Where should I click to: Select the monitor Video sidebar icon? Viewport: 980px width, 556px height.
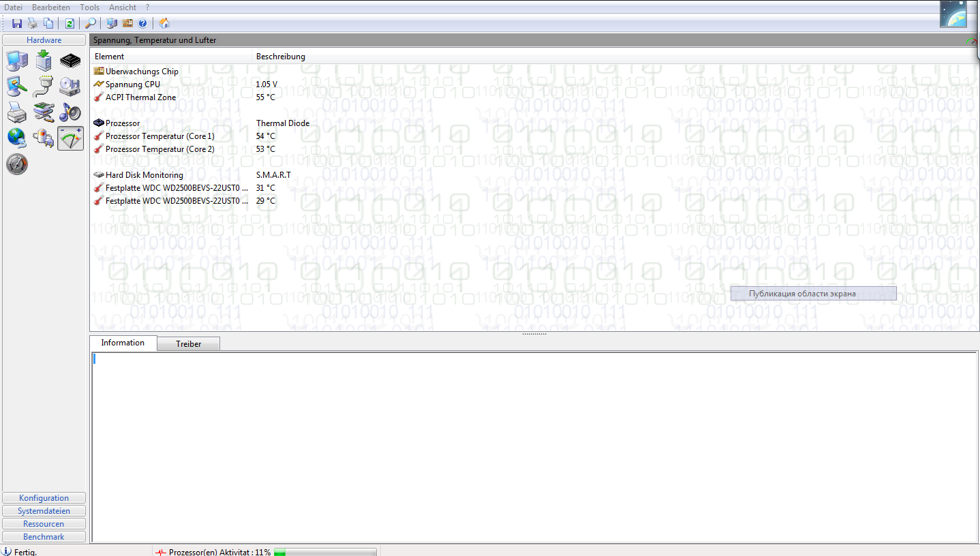[x=17, y=87]
